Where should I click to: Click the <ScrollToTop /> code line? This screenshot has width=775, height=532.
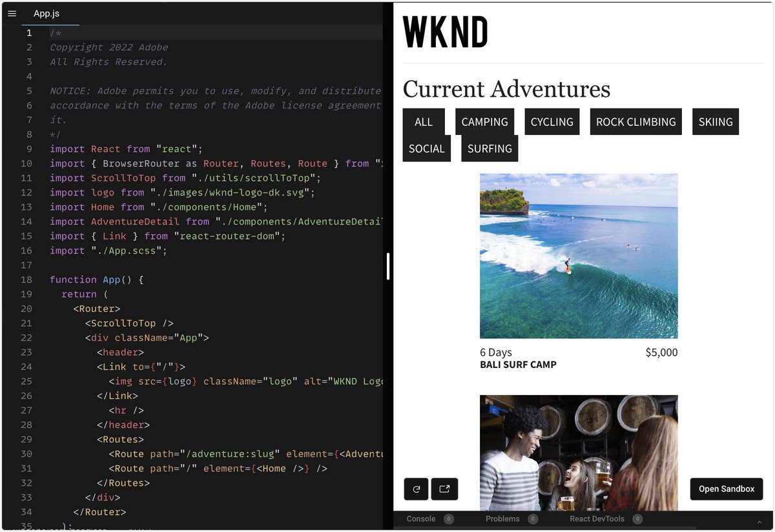tap(129, 323)
